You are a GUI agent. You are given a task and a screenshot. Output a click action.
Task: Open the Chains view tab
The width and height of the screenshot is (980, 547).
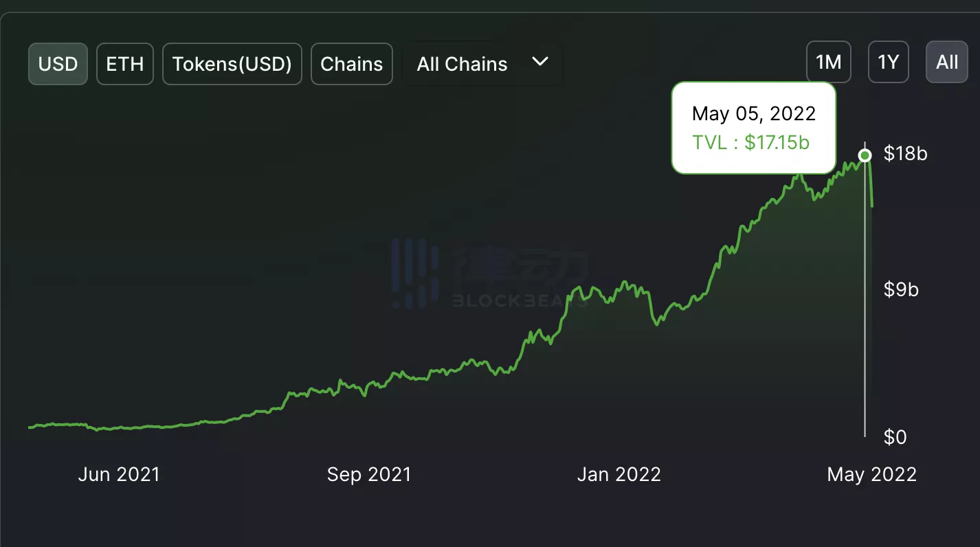coord(351,64)
